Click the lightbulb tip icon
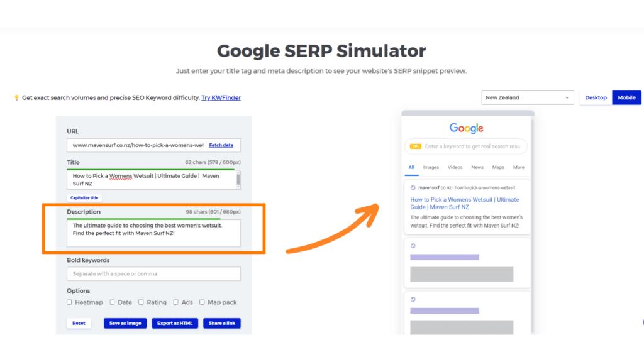 pos(16,97)
